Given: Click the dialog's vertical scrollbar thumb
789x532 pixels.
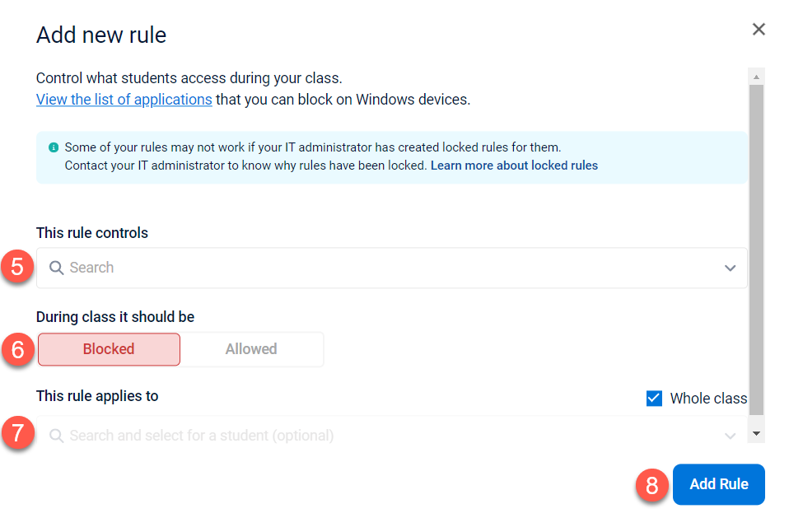Looking at the screenshot, I should pos(756,250).
